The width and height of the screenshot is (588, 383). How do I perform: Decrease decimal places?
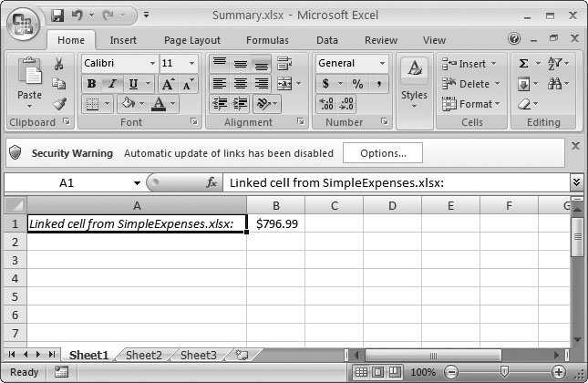pos(346,104)
